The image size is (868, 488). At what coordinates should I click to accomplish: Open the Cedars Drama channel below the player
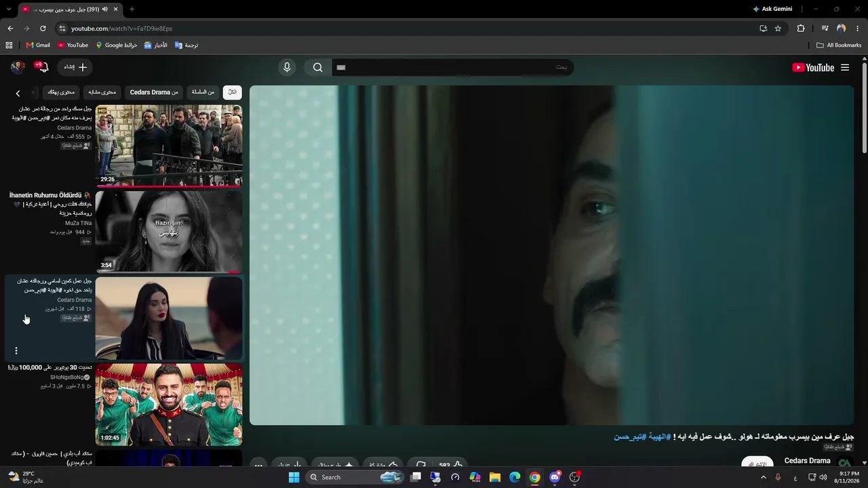click(x=807, y=461)
